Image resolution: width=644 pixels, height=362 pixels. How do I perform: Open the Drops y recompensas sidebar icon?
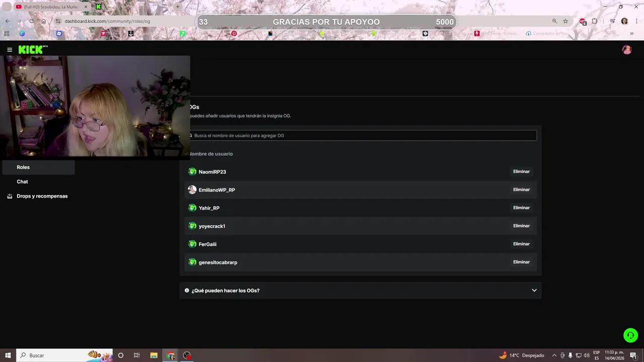[10, 196]
